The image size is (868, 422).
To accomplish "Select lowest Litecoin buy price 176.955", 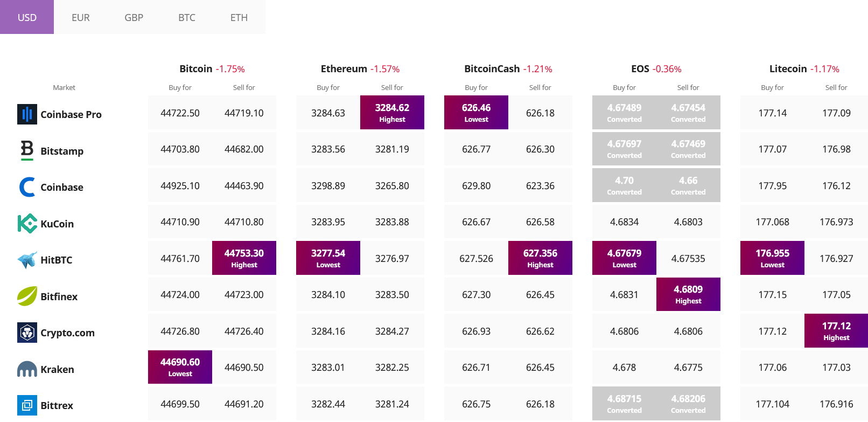I will click(x=772, y=258).
